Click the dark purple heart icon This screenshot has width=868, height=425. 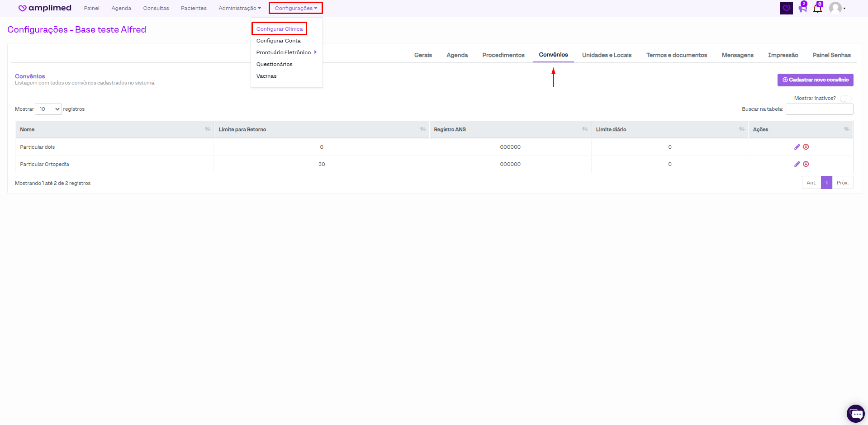point(787,8)
